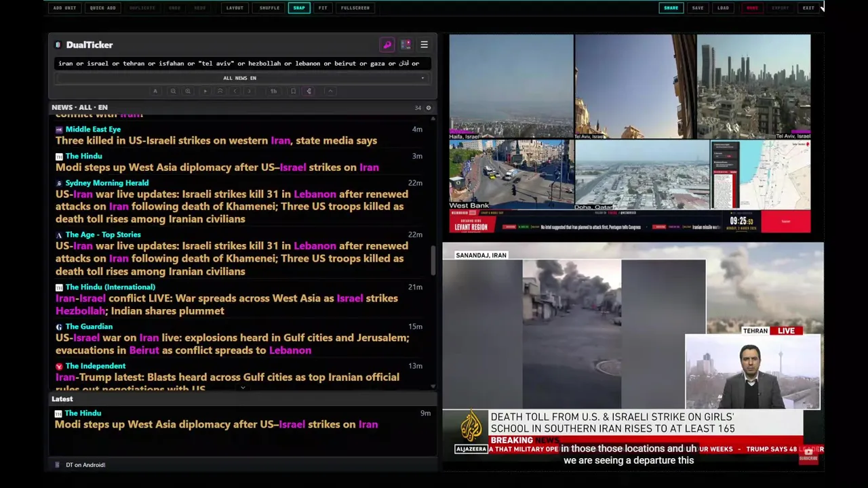Viewport: 868px width, 488px height.
Task: Click the EXPORT button
Action: (781, 8)
